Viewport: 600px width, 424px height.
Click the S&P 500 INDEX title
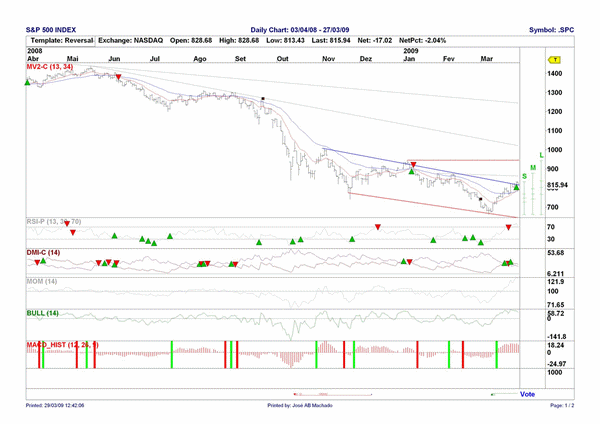51,30
